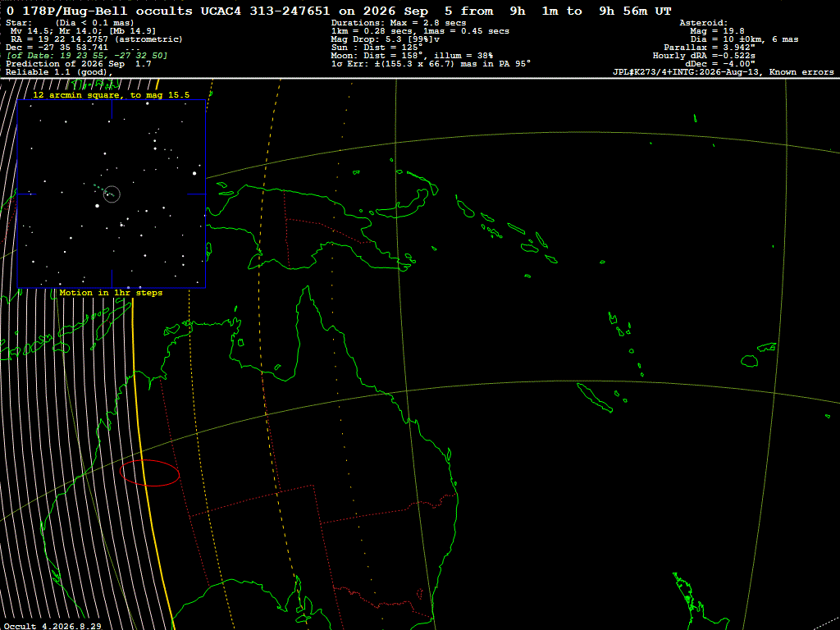Image resolution: width=840 pixels, height=630 pixels.
Task: Click the 'Reliable 1.1 (good)' text
Action: (57, 72)
